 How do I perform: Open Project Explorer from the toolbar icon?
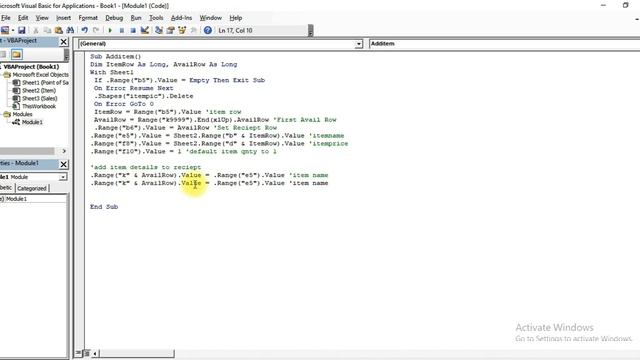click(x=159, y=30)
